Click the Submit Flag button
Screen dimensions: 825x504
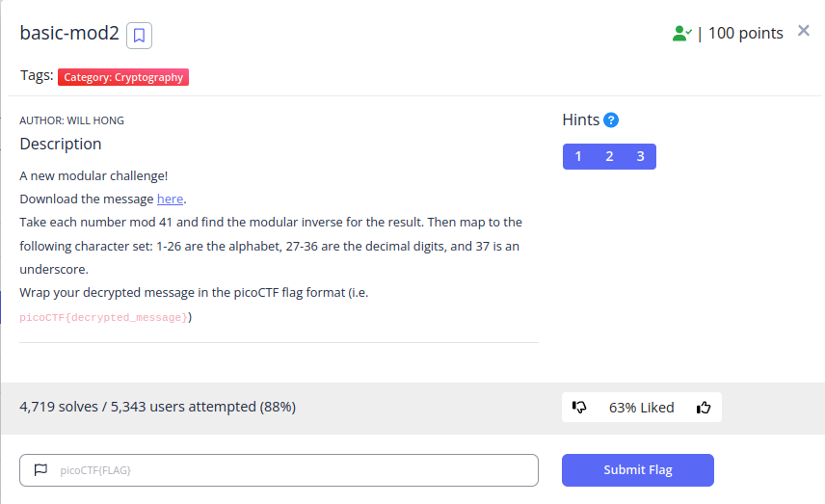[x=638, y=470]
